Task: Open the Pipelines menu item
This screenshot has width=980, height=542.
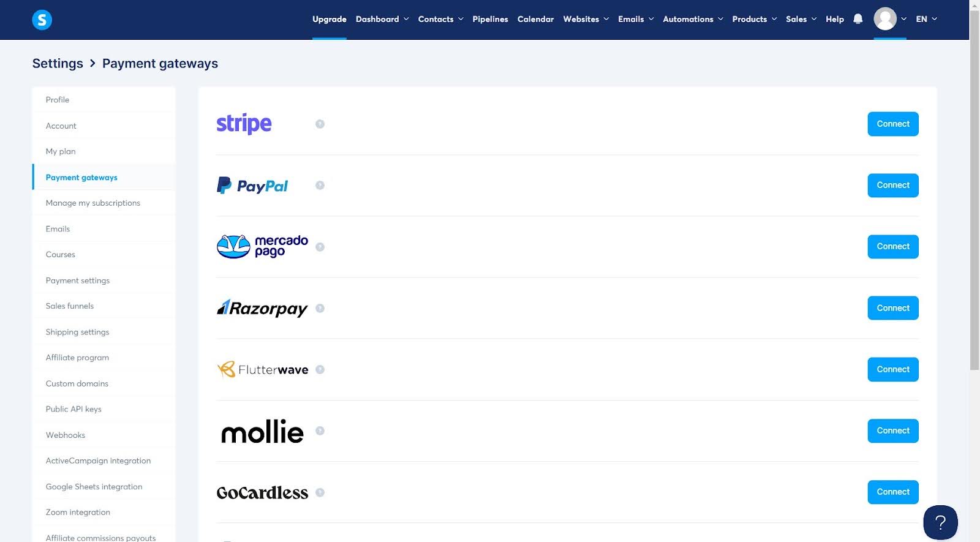Action: coord(490,19)
